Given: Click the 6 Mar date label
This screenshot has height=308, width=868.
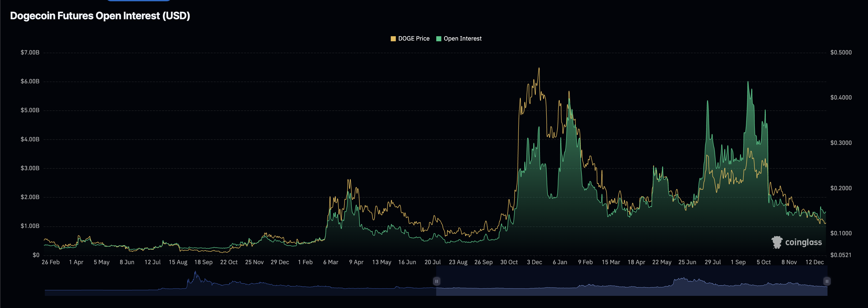Looking at the screenshot, I should pyautogui.click(x=330, y=262).
